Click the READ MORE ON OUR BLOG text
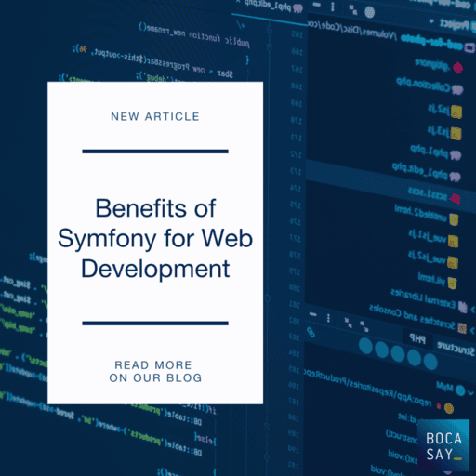The width and height of the screenshot is (476, 476). click(155, 372)
